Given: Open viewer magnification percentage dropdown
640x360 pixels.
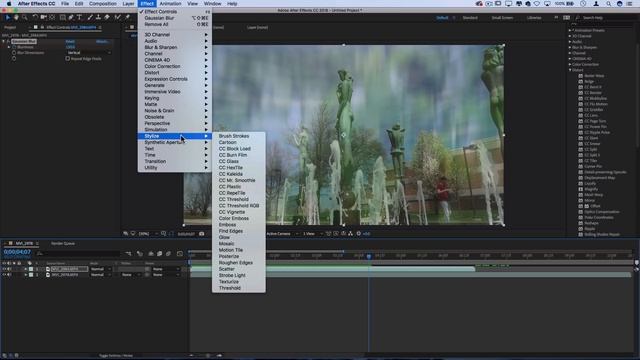Looking at the screenshot, I should [x=148, y=234].
